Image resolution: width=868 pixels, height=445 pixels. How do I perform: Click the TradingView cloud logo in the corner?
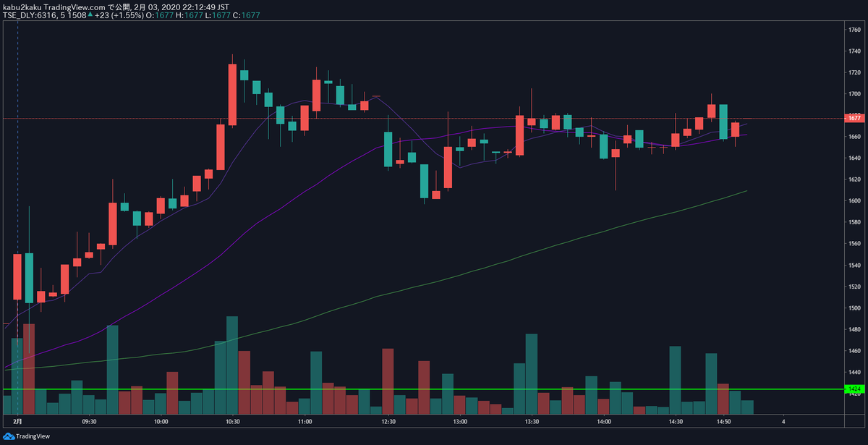point(9,437)
